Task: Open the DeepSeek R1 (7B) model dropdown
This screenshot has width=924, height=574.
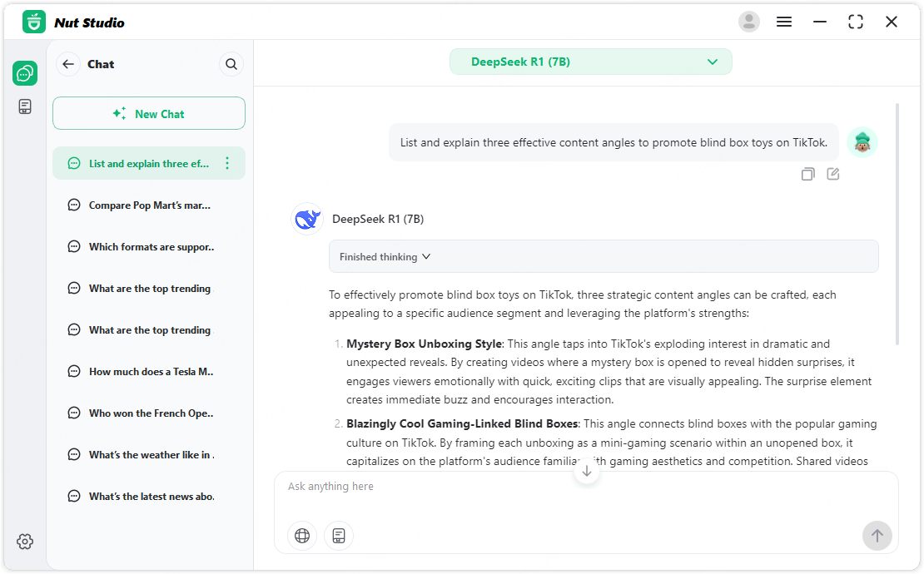Action: tap(590, 62)
